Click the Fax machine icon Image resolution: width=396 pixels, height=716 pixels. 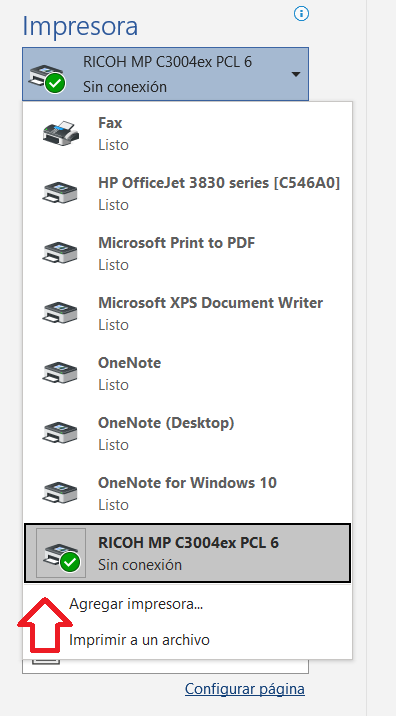click(61, 133)
